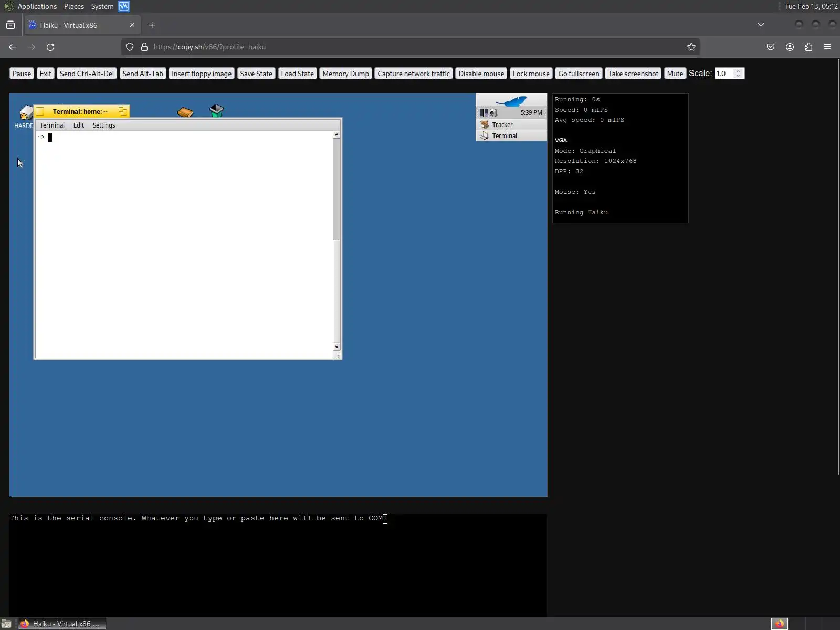Select the Trash desktop icon
840x630 pixels.
(x=216, y=110)
